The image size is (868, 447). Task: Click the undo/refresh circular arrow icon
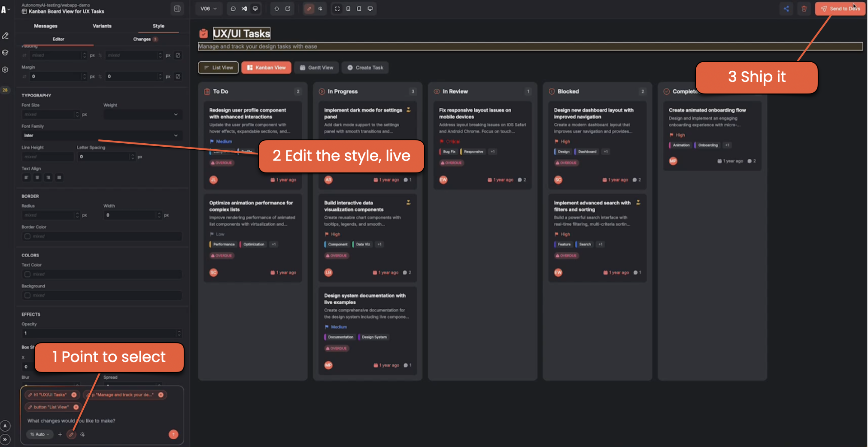[276, 9]
